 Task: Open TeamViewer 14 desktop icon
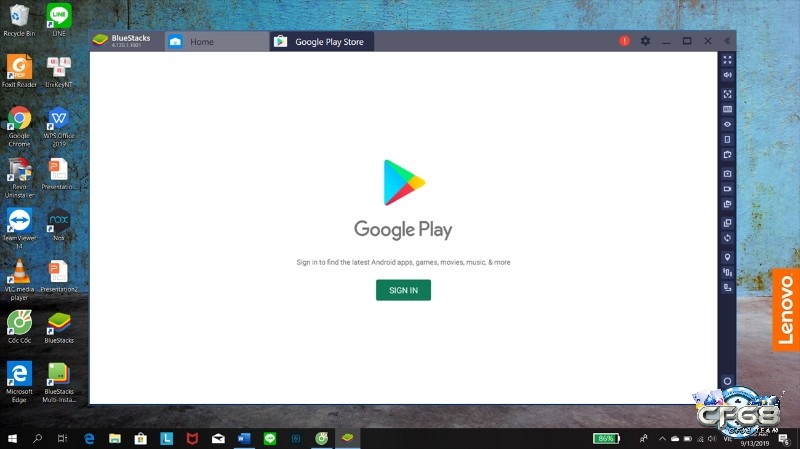click(x=19, y=229)
